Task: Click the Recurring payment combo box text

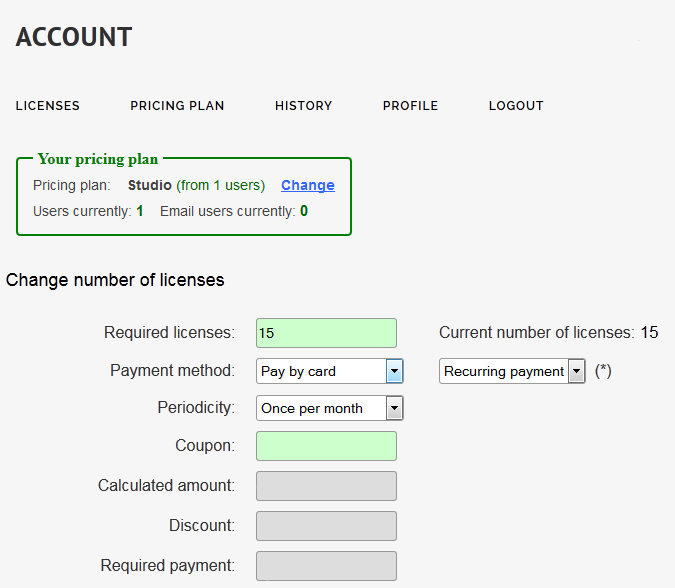Action: pyautogui.click(x=504, y=371)
